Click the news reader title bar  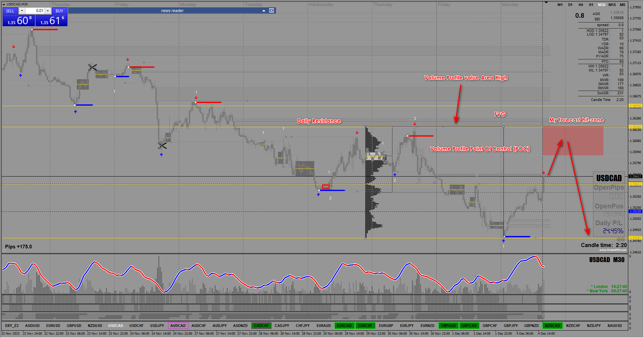pyautogui.click(x=172, y=11)
